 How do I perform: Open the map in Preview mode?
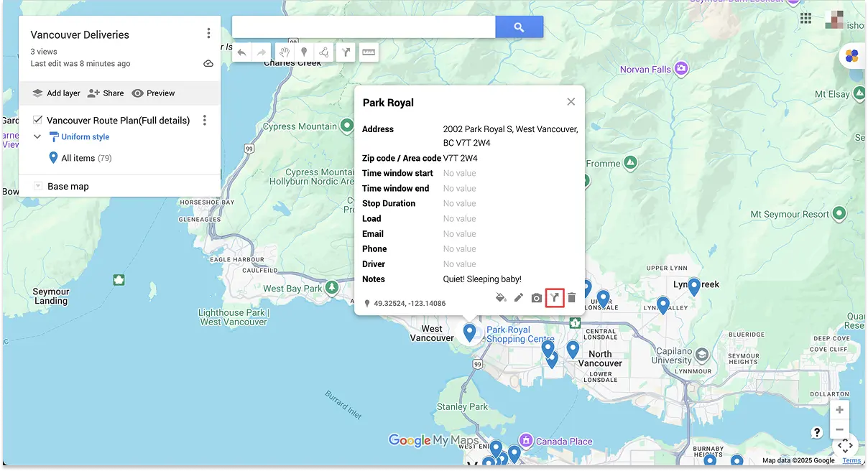click(153, 93)
